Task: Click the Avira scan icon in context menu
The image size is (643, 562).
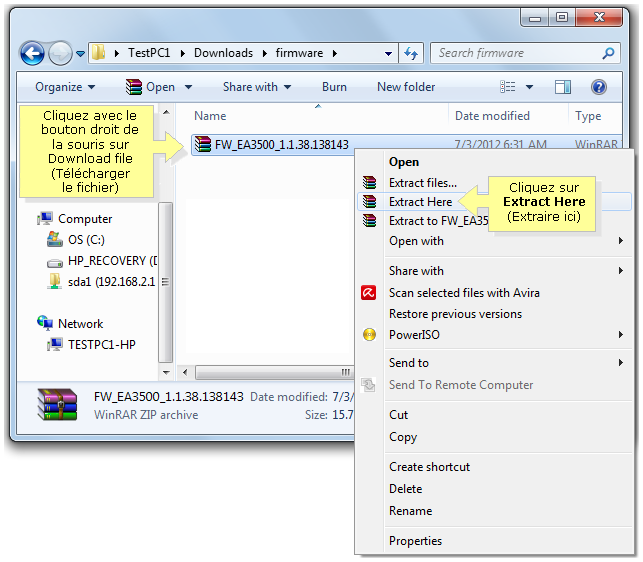Action: coord(369,293)
